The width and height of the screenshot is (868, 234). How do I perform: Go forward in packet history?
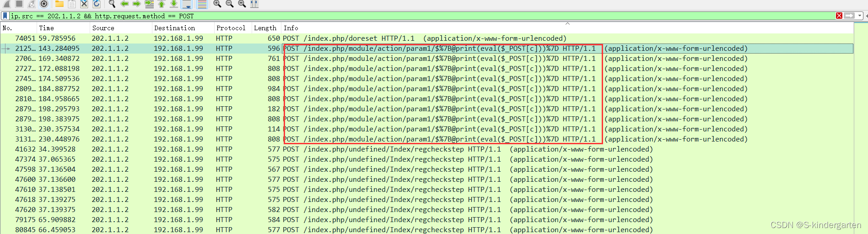point(136,4)
